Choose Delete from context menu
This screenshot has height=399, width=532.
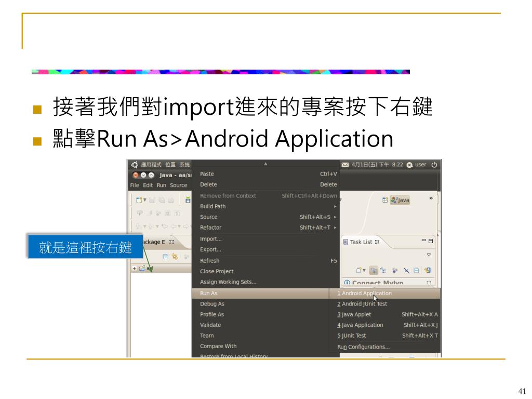(265, 184)
